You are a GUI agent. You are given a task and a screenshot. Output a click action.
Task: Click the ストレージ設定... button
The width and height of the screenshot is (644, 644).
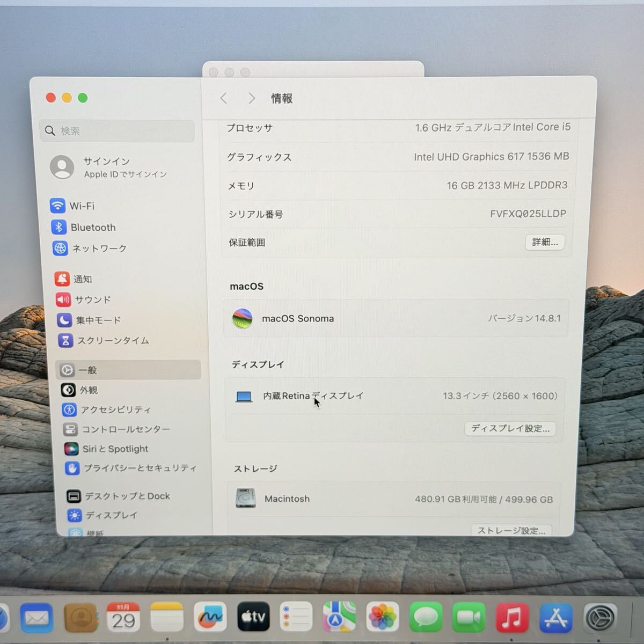pyautogui.click(x=511, y=530)
